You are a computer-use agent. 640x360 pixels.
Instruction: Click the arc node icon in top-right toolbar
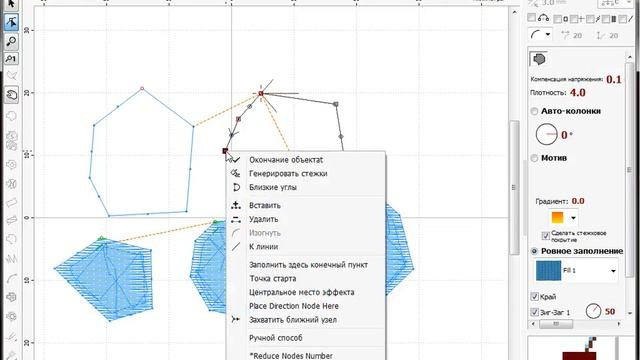pos(543,18)
